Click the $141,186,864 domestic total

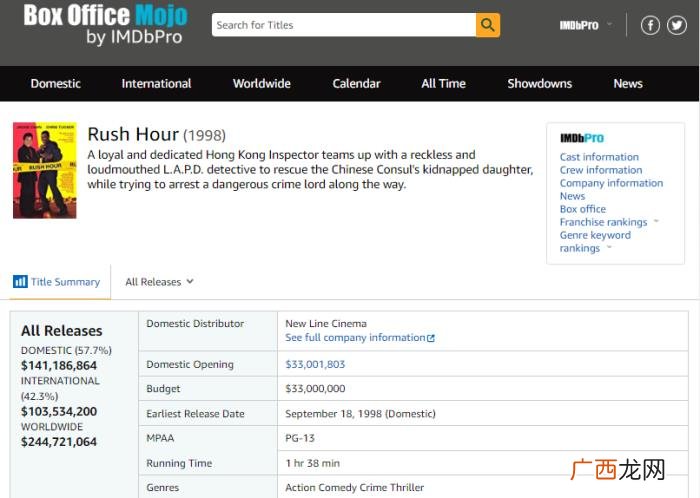point(59,365)
